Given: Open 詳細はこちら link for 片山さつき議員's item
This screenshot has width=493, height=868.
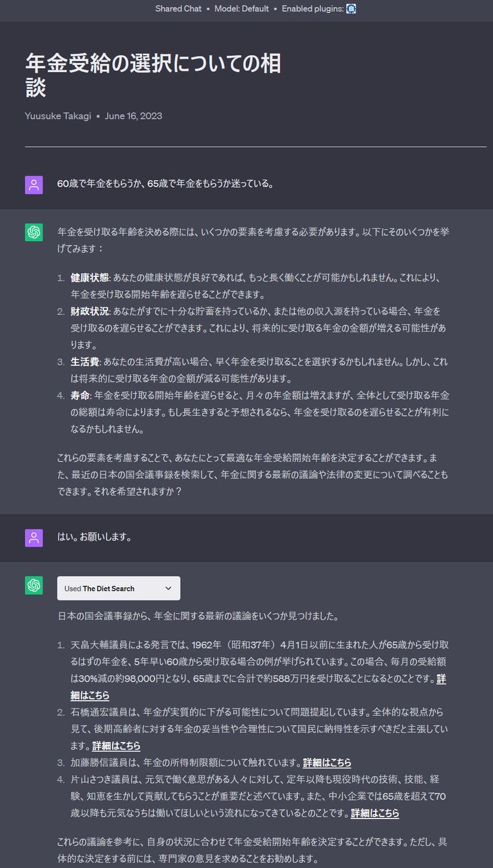Looking at the screenshot, I should 375,813.
